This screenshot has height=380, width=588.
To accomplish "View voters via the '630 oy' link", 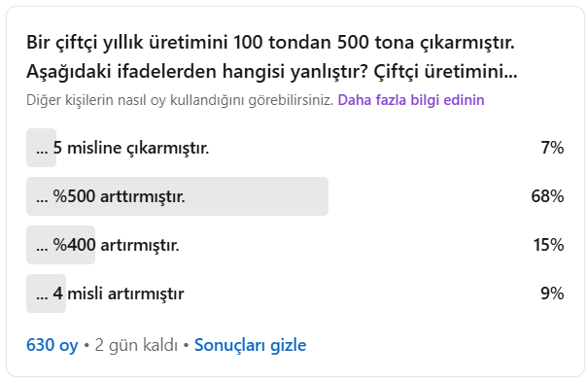I will 52,345.
